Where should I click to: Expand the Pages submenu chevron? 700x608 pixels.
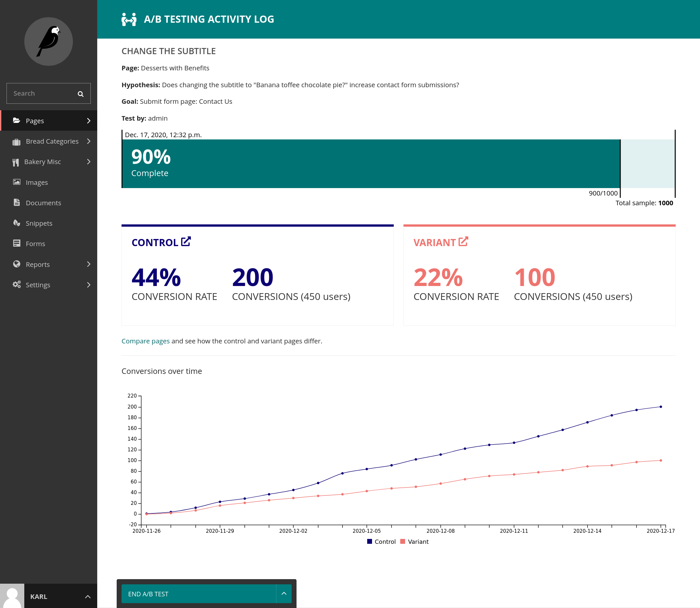click(x=88, y=121)
